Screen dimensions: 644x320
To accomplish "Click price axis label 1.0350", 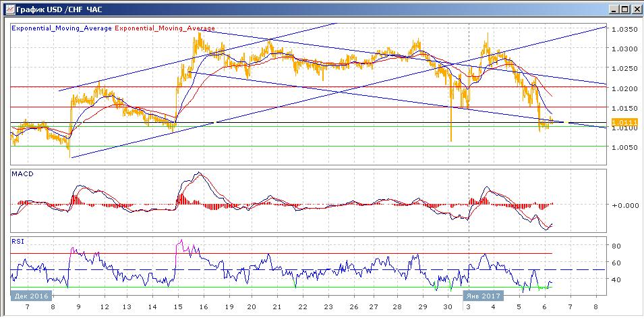I will pyautogui.click(x=624, y=29).
